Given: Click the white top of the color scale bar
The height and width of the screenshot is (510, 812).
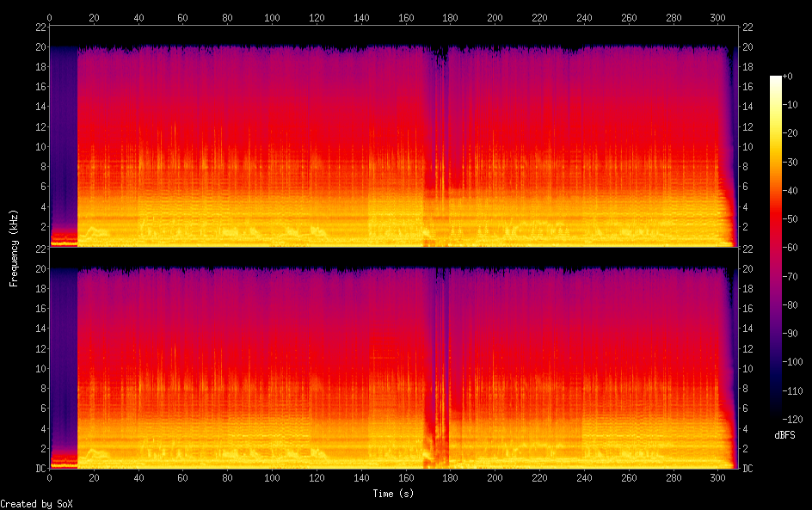Looking at the screenshot, I should [776, 79].
